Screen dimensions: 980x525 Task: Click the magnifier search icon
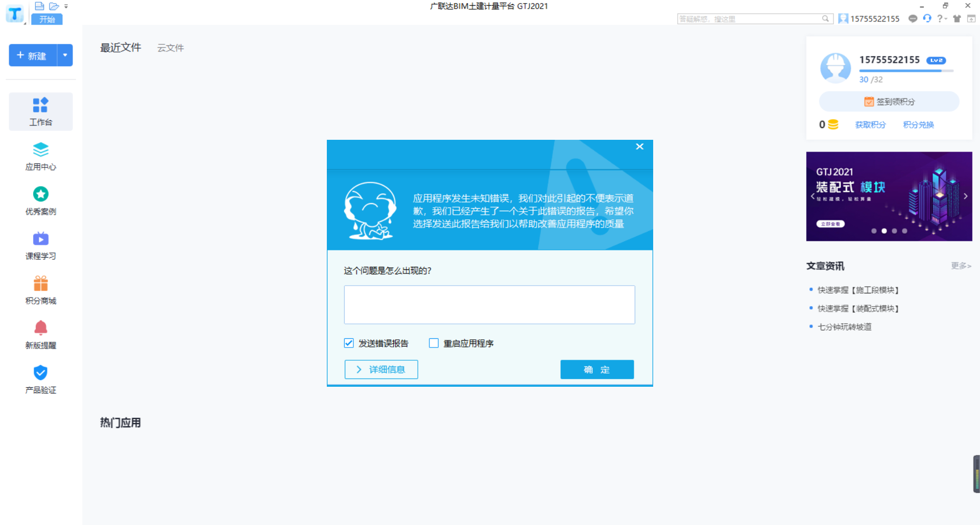coord(826,19)
